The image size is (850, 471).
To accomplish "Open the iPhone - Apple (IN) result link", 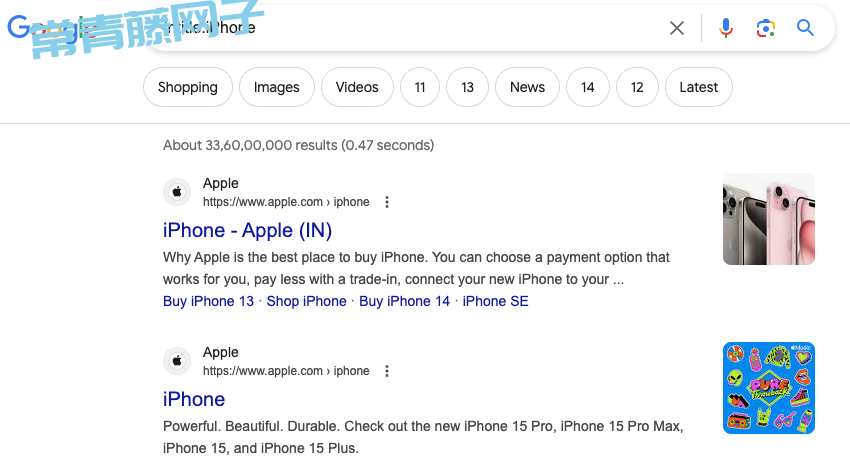I will [x=247, y=230].
